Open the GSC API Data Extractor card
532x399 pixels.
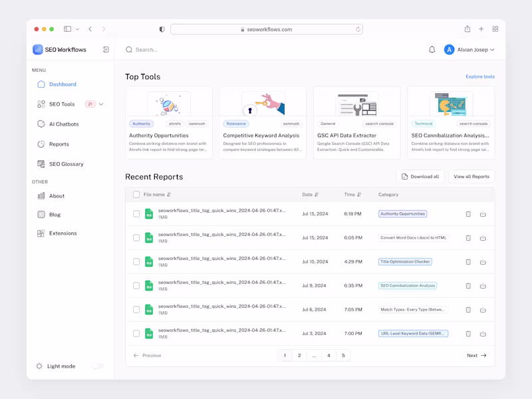(357, 122)
